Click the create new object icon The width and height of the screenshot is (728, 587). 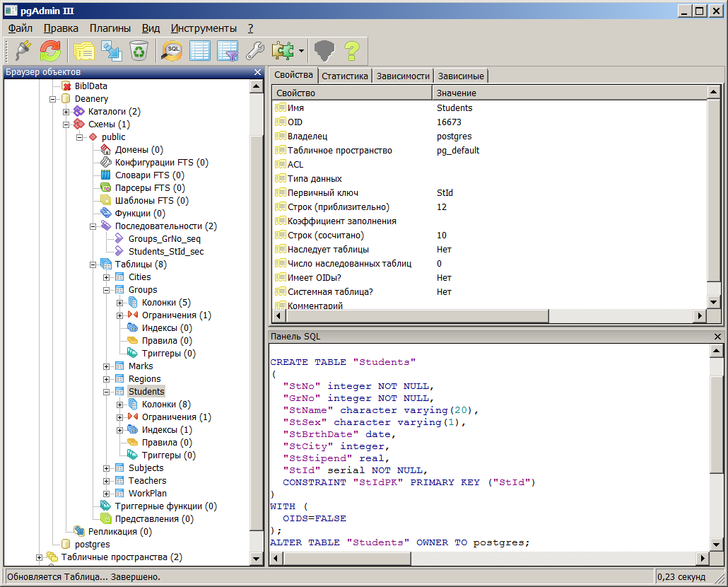[112, 51]
